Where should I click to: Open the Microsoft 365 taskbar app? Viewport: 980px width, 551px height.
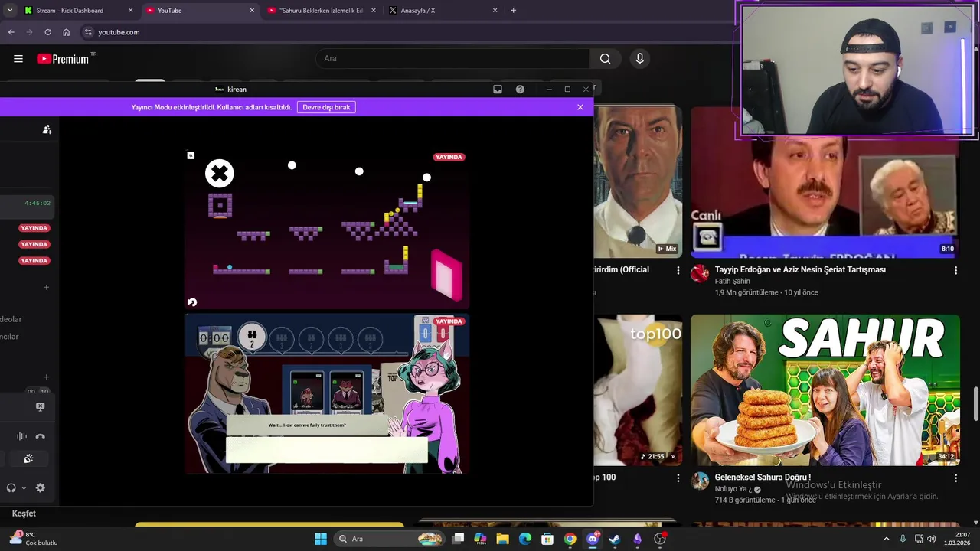480,539
